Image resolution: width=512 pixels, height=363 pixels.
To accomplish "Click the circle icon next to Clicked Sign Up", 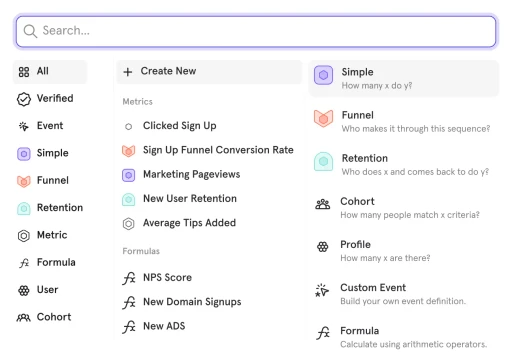I will pyautogui.click(x=128, y=126).
